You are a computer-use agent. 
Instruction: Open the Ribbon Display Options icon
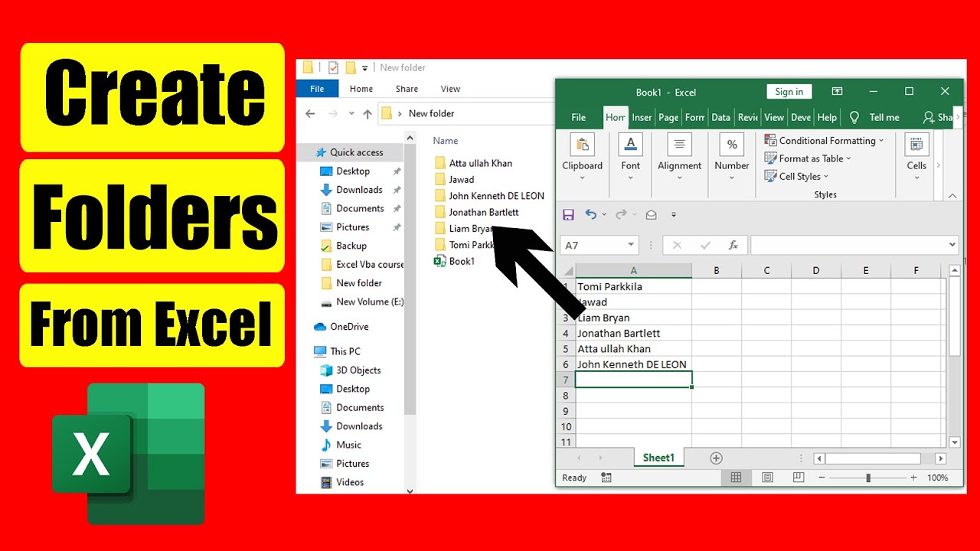coord(838,92)
